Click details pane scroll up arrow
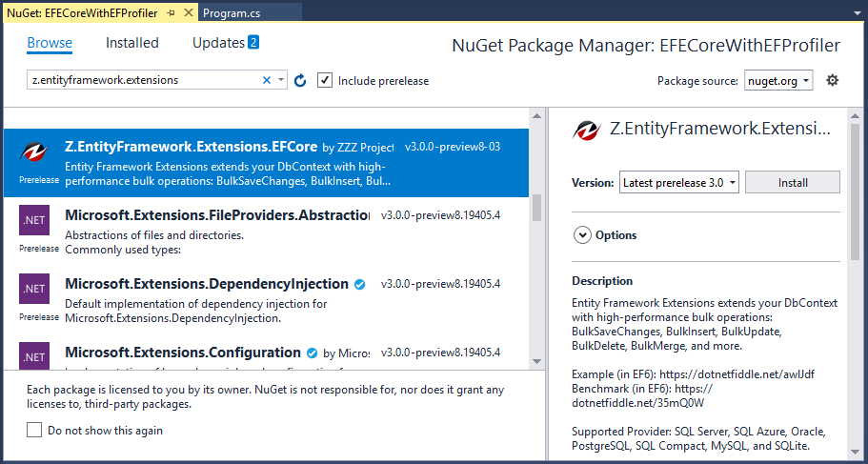868x464 pixels. pyautogui.click(x=856, y=114)
